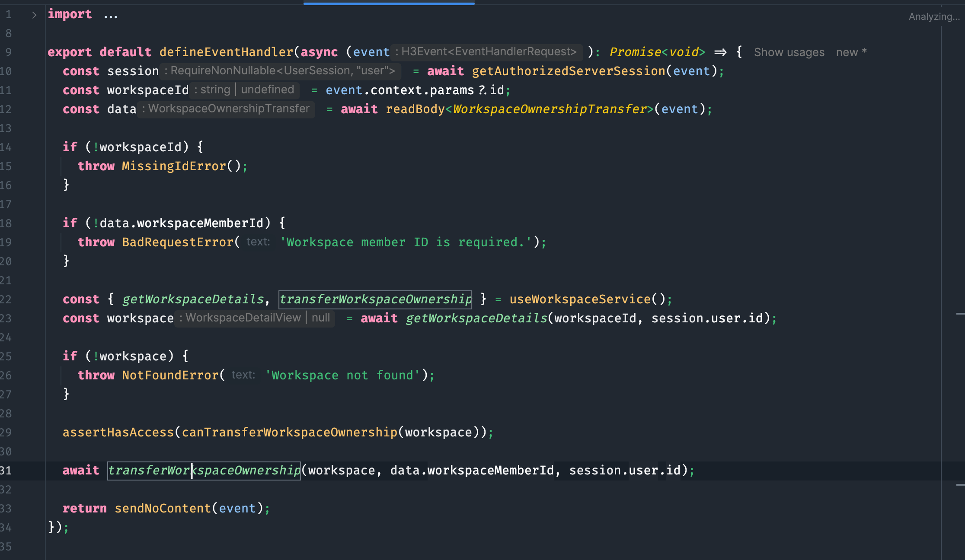Click H3Event<EventHandlerRequest> type hint
Screen dimensions: 965x560
coord(486,52)
